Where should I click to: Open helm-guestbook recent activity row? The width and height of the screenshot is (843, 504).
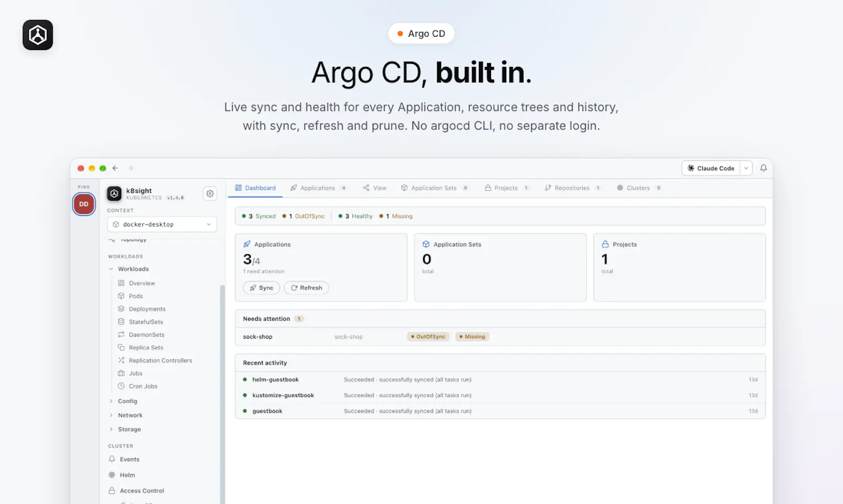[500, 380]
